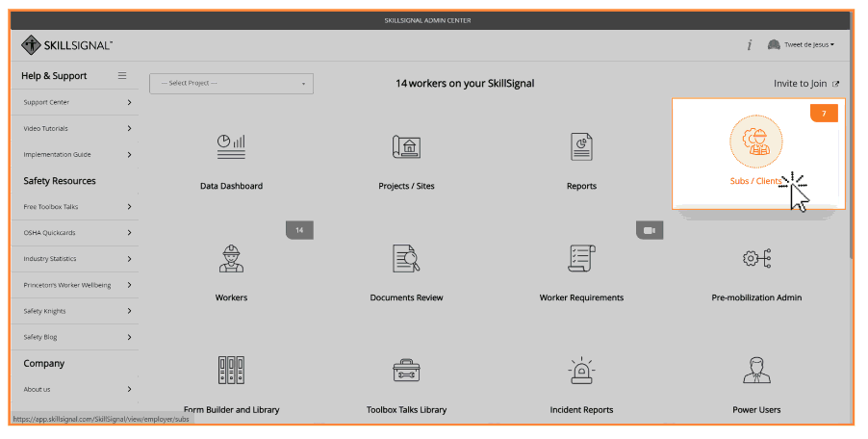Open the Documents Review magnifier icon
868x439 pixels.
coord(406,259)
